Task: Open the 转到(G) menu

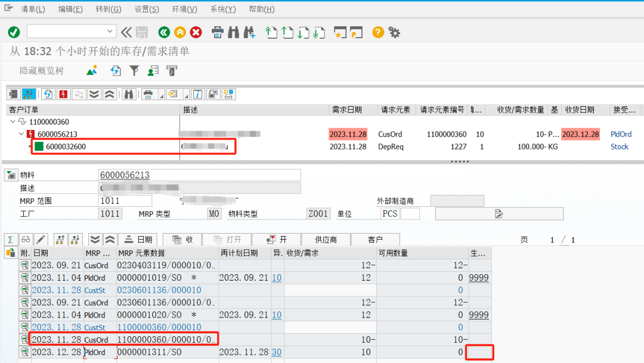Action: click(x=109, y=9)
